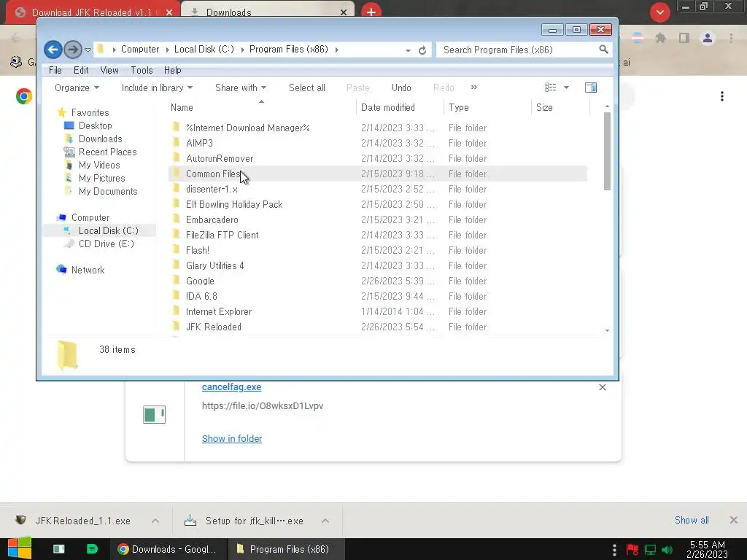
Task: Select the JFK Reloaded folder icon
Action: pyautogui.click(x=177, y=326)
